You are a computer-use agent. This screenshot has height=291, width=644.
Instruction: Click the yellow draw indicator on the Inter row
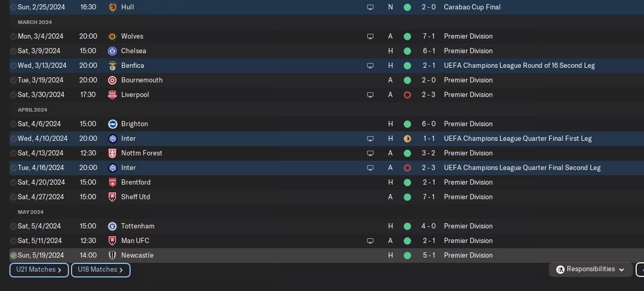[407, 139]
